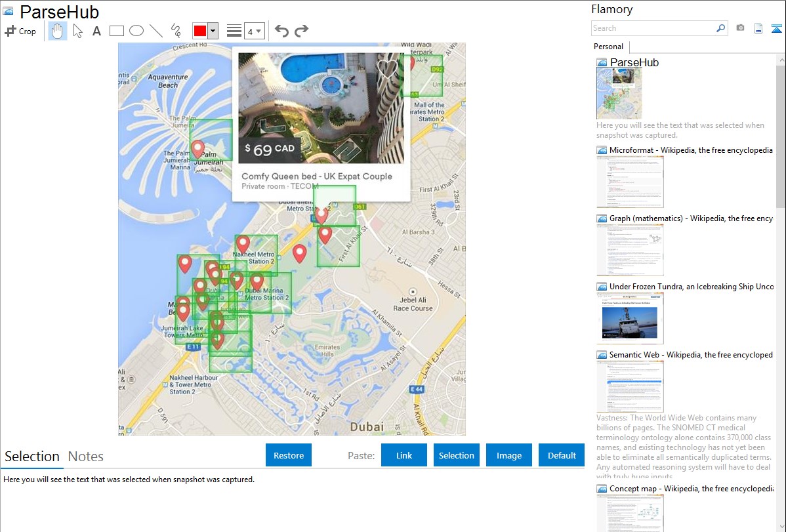The width and height of the screenshot is (786, 532).
Task: Click the Paste Link button
Action: (404, 455)
